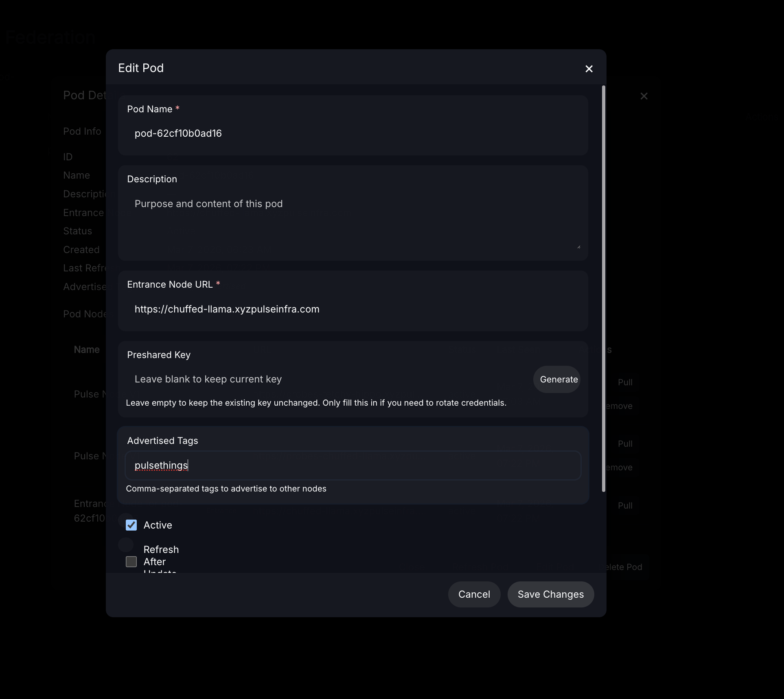Click the Preshared Key input field
This screenshot has height=699, width=784.
(x=326, y=380)
